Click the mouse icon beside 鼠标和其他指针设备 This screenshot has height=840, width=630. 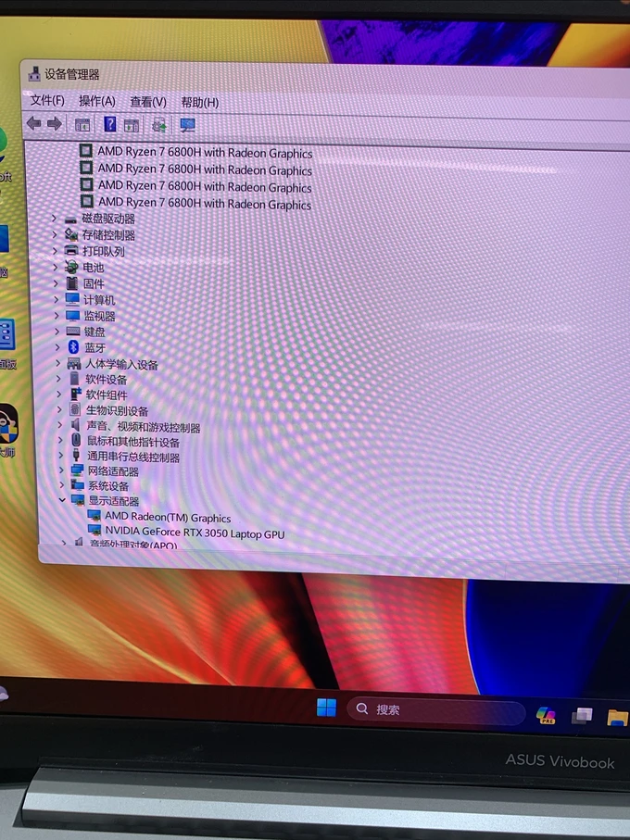[x=76, y=440]
